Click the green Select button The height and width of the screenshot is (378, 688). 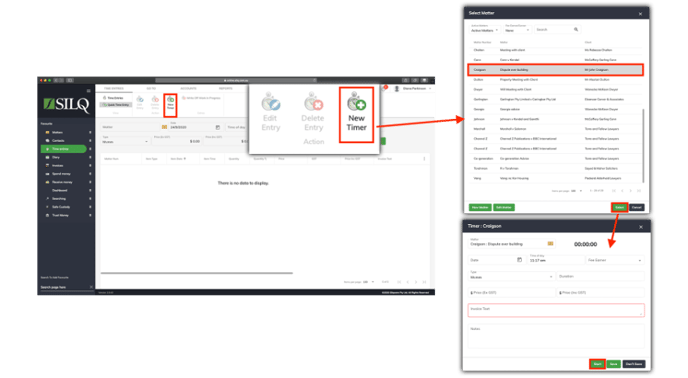pos(620,207)
